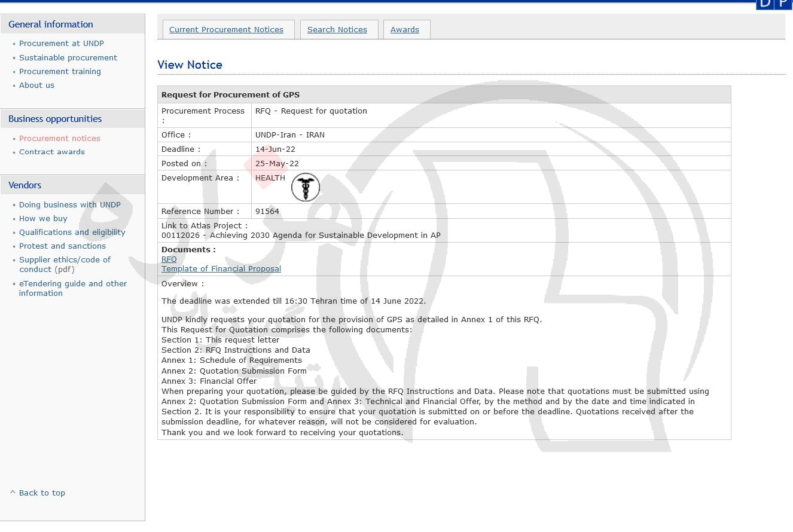Open How we buy page
Screen dimensions: 793x532
point(43,218)
